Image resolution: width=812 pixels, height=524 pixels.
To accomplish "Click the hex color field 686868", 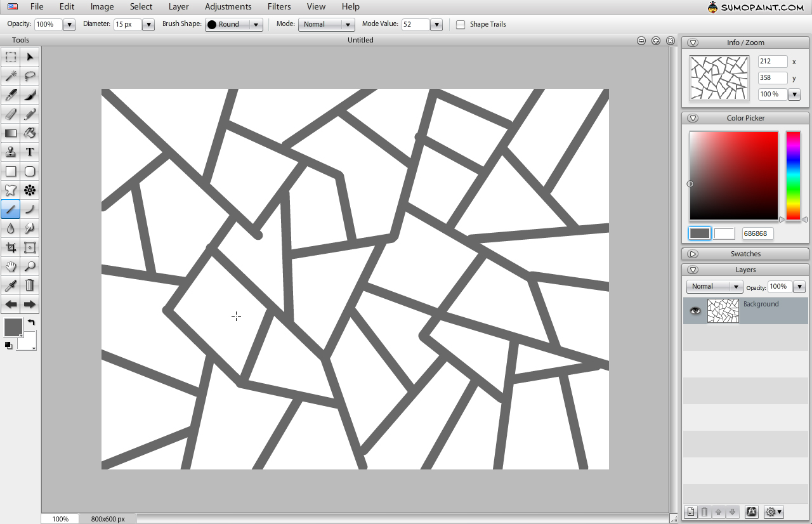I will click(757, 233).
